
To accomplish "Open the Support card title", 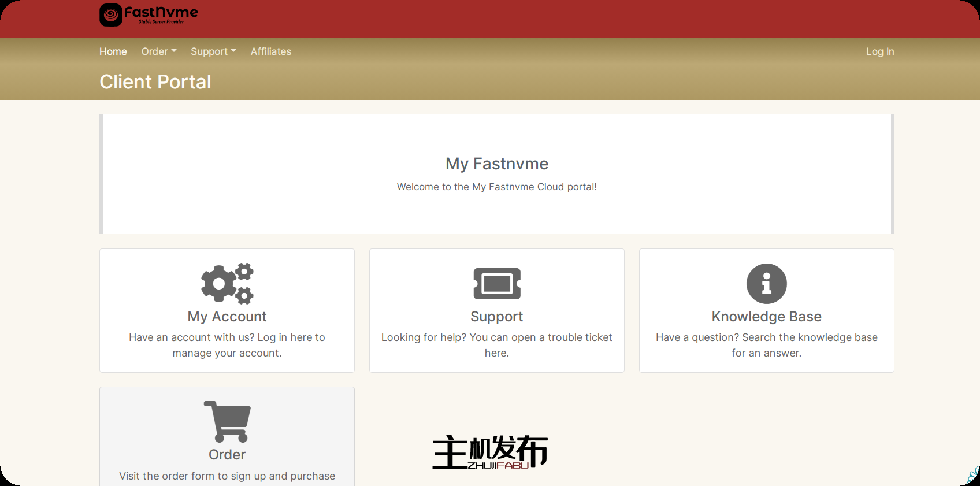I will 497,317.
